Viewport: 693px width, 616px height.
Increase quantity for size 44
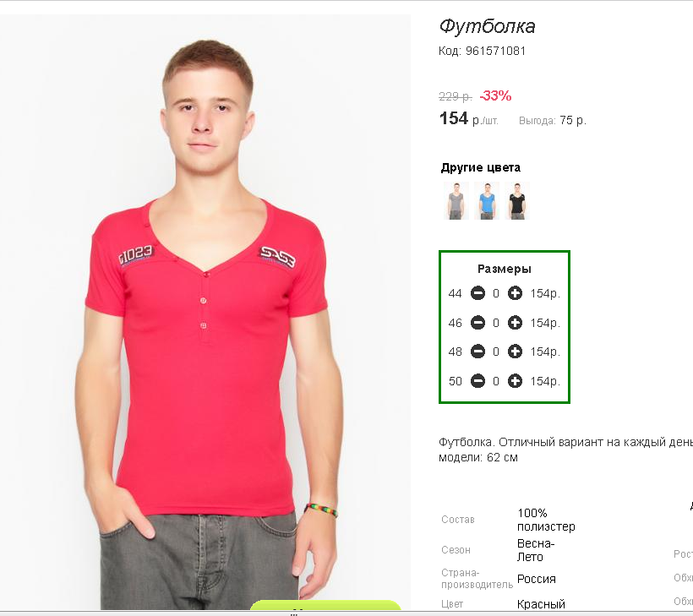point(515,293)
